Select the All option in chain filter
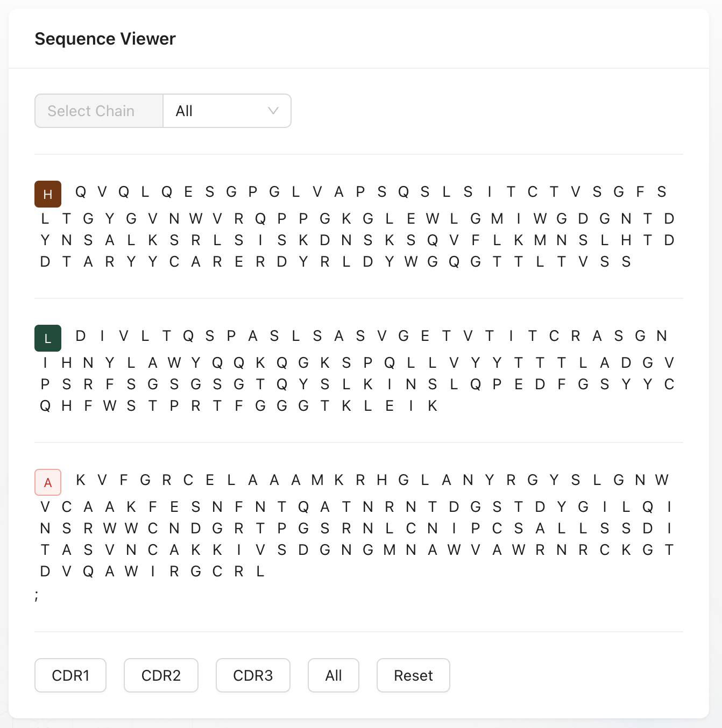This screenshot has height=728, width=722. tap(185, 111)
